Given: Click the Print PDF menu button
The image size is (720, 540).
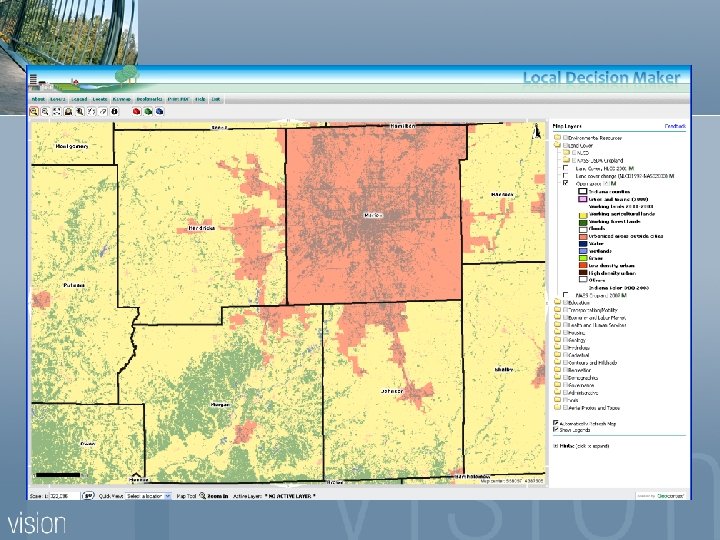Looking at the screenshot, I should click(x=178, y=99).
